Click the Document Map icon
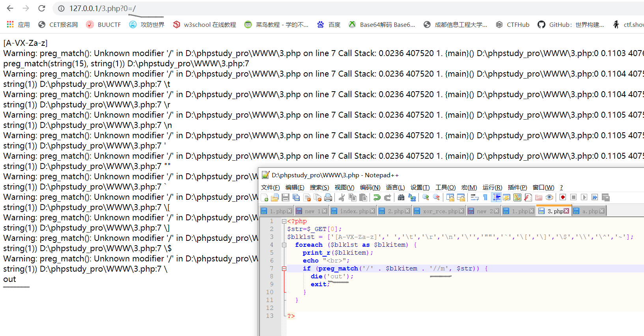The height and width of the screenshot is (336, 644). (x=517, y=197)
